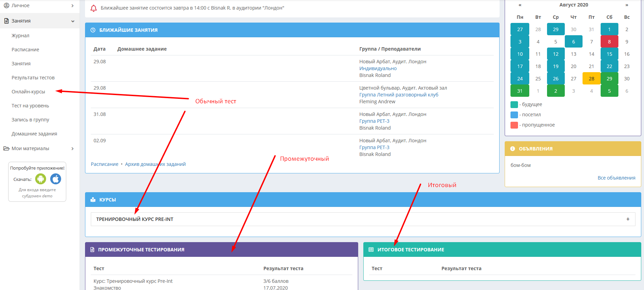Click the будущее legend color swatch

click(514, 104)
